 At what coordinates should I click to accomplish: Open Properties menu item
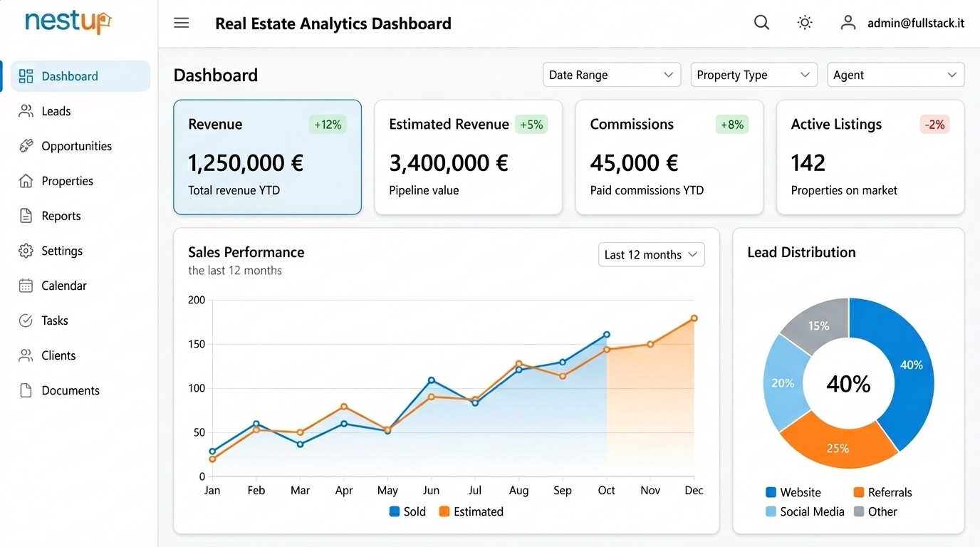point(80,181)
